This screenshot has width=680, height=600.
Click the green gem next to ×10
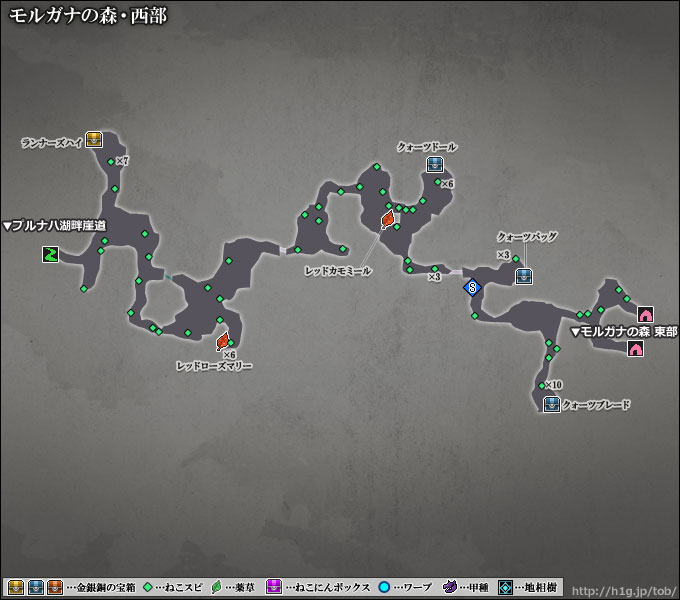(541, 385)
